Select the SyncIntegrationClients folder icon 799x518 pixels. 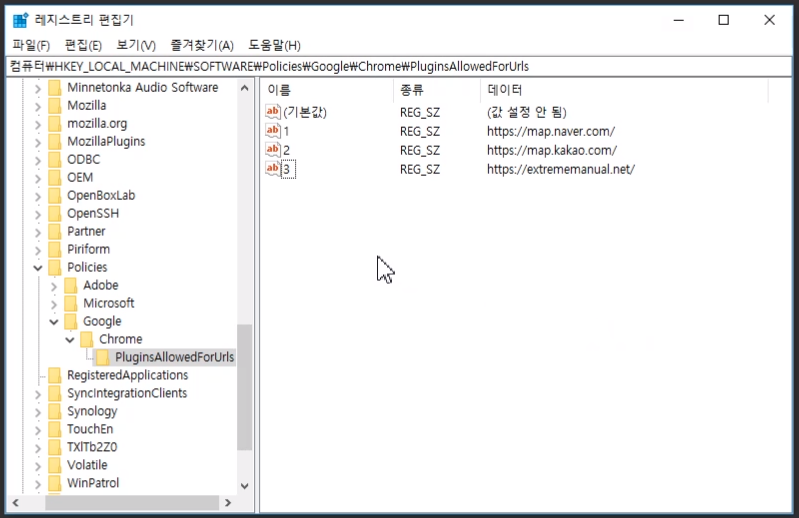(55, 393)
